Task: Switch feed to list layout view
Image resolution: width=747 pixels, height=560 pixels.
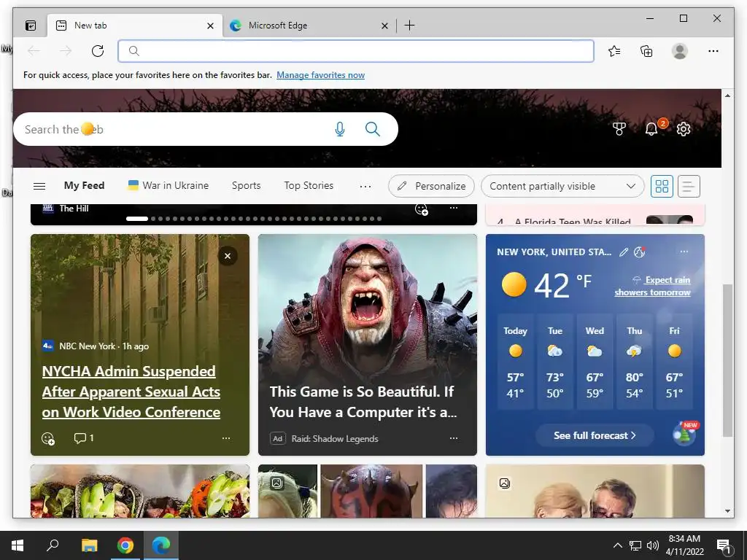Action: coord(689,186)
